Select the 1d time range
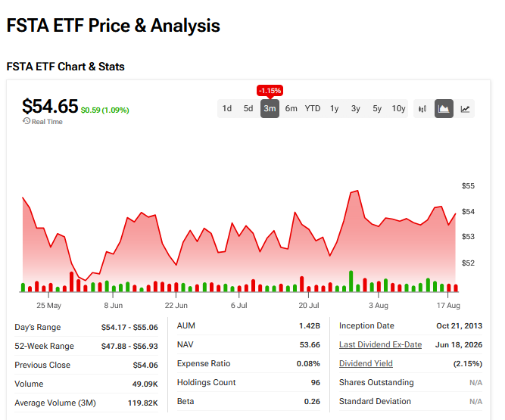Image resolution: width=505 pixels, height=420 pixels. coord(226,109)
